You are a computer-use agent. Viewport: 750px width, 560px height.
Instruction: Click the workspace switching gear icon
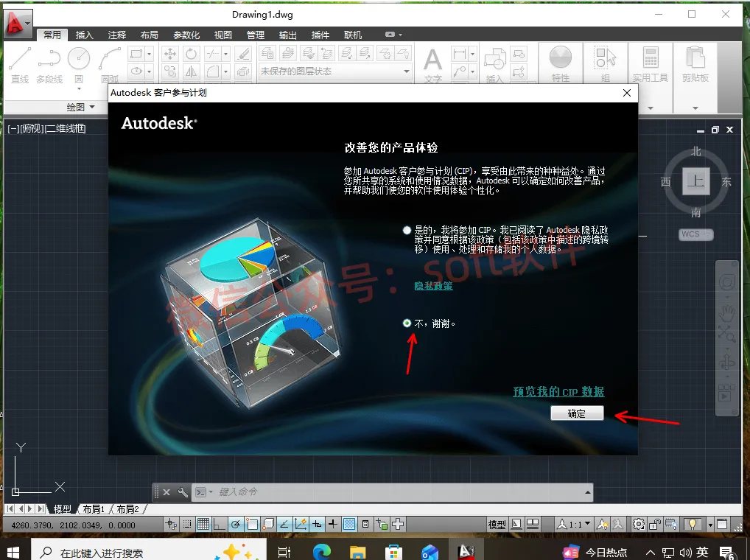(638, 525)
